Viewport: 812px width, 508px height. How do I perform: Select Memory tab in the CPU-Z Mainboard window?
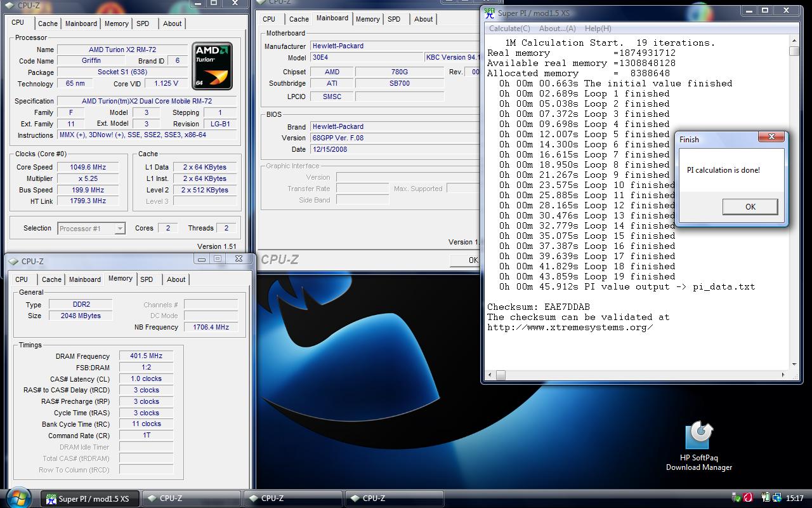368,19
